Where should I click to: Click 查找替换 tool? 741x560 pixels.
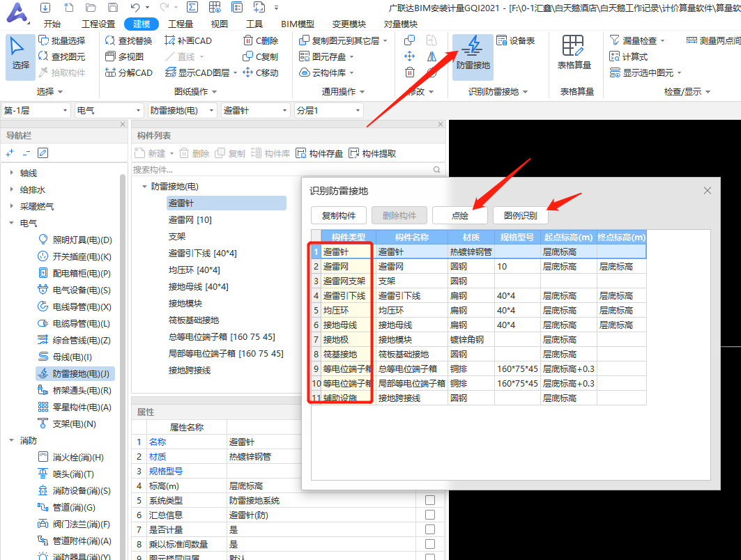128,40
